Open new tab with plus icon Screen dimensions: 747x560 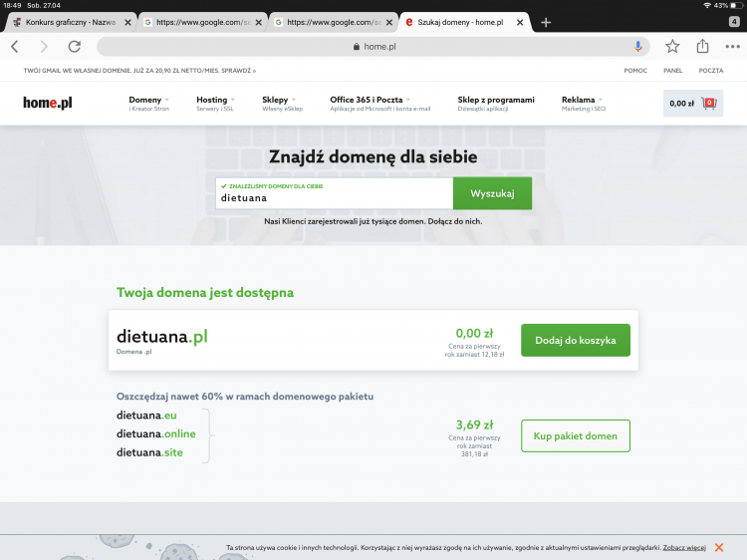546,22
